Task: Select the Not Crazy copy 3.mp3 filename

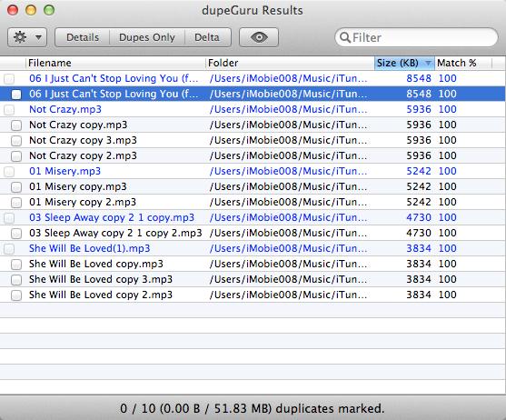Action: coord(83,140)
